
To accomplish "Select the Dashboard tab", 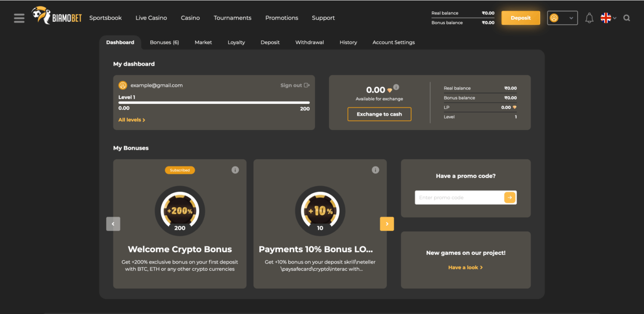I will point(120,42).
